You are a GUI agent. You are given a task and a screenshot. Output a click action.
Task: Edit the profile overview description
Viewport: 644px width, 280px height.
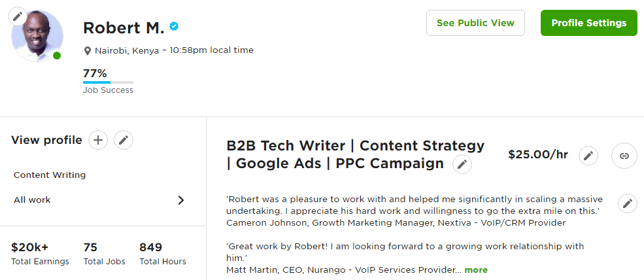point(628,203)
